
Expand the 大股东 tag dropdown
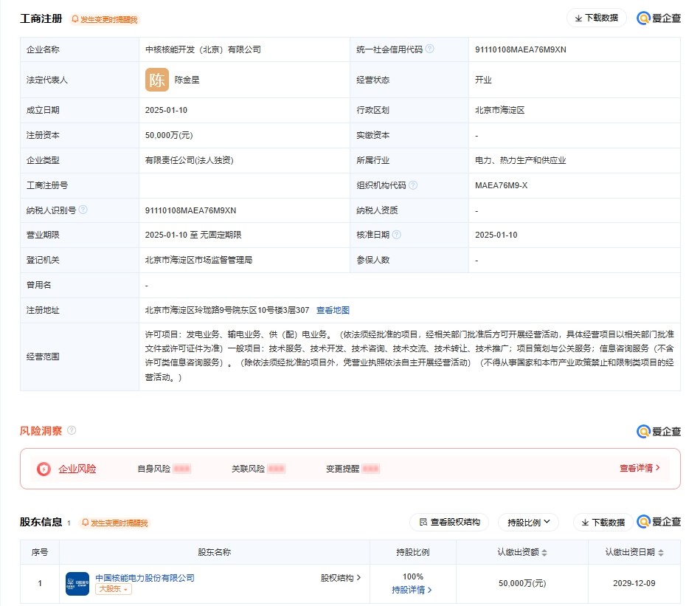113,589
